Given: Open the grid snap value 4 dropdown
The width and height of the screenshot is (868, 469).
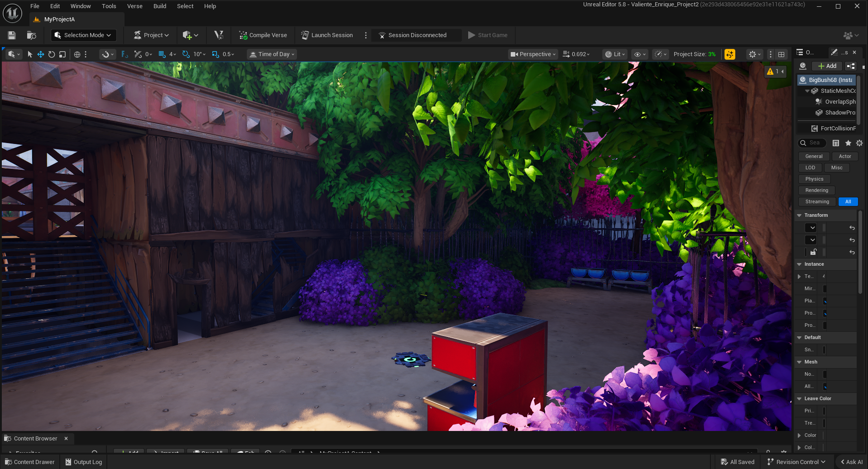Looking at the screenshot, I should point(173,54).
